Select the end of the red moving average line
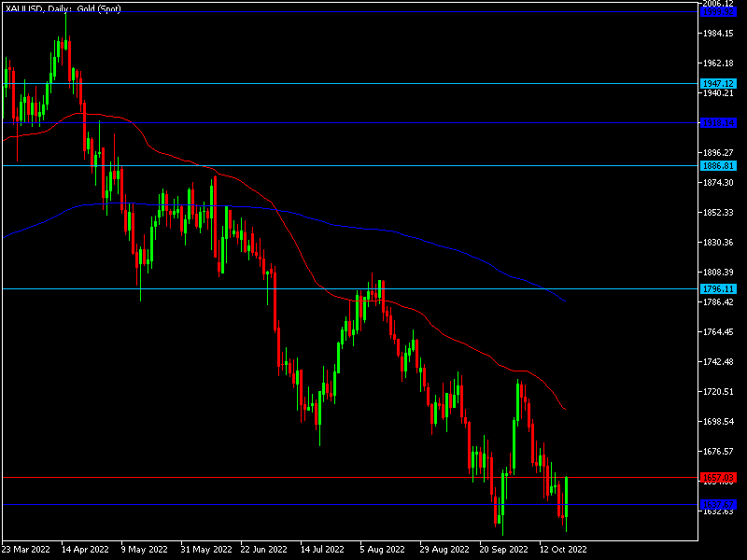This screenshot has width=747, height=560. pos(565,410)
